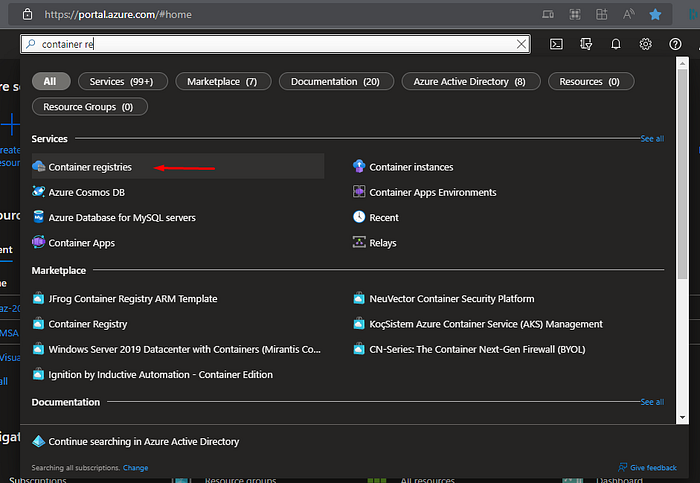Click the KoçSistem marketplace bag icon
This screenshot has width=700, height=483.
(359, 324)
